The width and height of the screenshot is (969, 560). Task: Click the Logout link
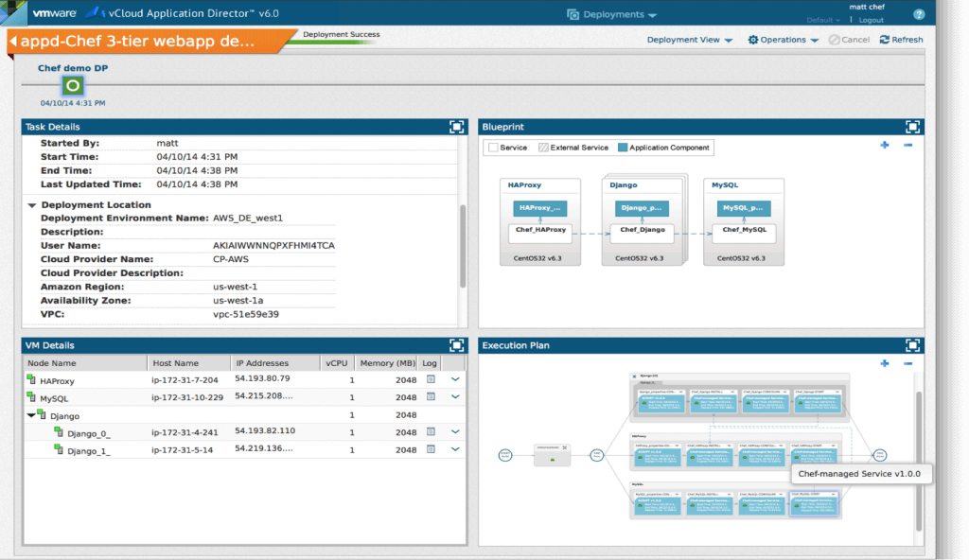pyautogui.click(x=871, y=20)
